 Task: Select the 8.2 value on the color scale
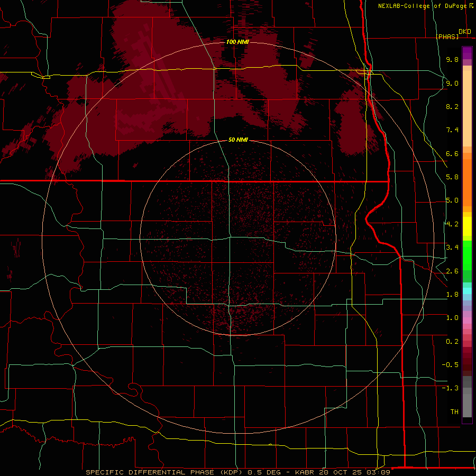452,106
